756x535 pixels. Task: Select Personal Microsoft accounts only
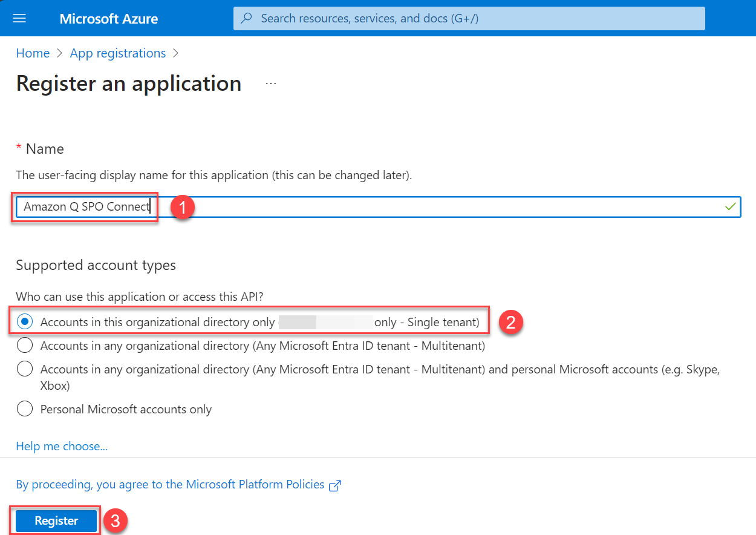click(24, 409)
